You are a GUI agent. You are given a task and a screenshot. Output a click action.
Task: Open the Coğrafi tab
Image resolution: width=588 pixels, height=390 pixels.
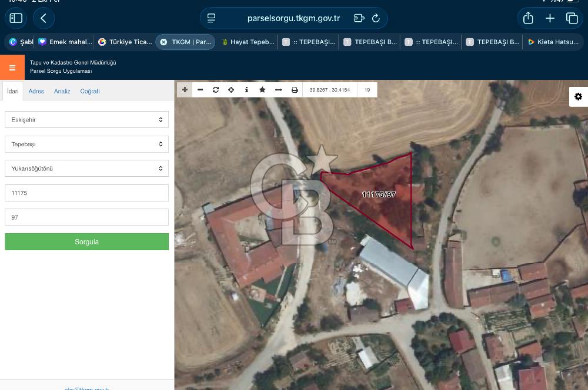point(90,92)
